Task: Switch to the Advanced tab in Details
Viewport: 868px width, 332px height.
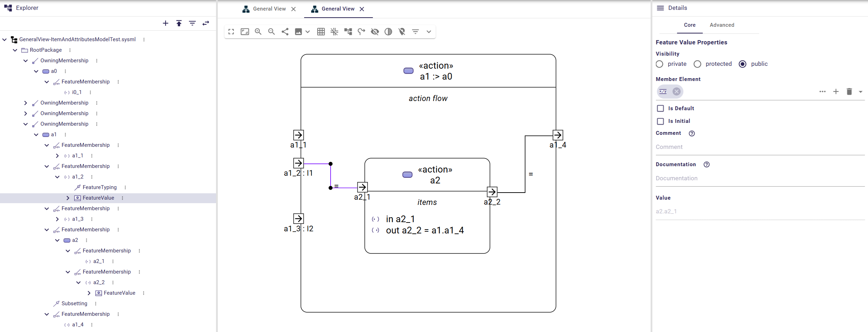Action: pyautogui.click(x=722, y=25)
